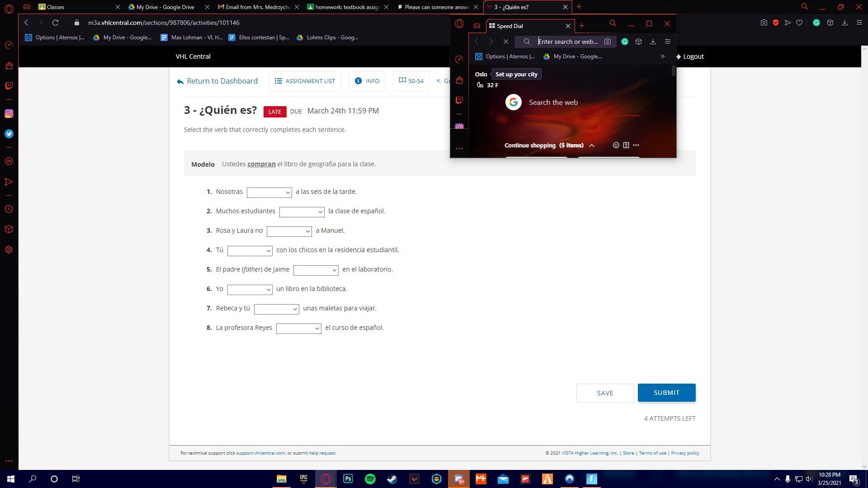Open Spotify from the Windows taskbar
This screenshot has width=868, height=488.
tap(370, 479)
